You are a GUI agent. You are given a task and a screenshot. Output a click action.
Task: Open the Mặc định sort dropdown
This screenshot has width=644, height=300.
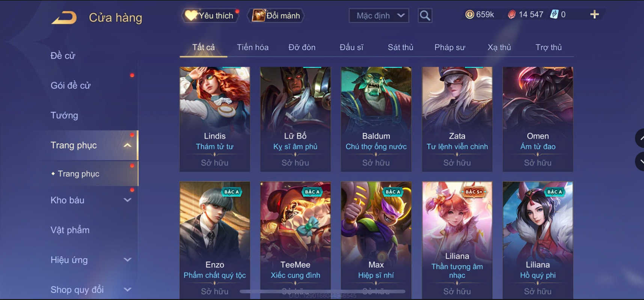379,16
